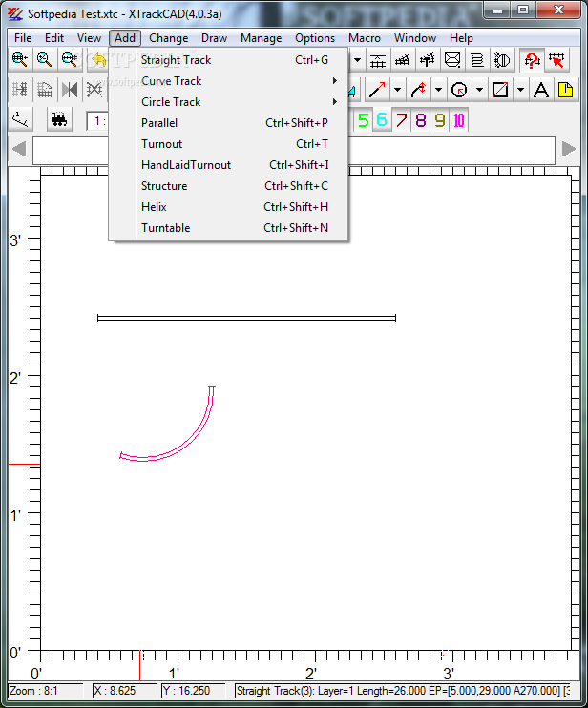
Task: Select the Structure tool icon
Action: coord(452,59)
